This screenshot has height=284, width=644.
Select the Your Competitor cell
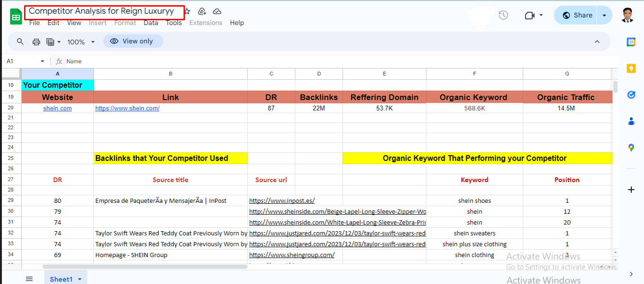click(x=58, y=85)
